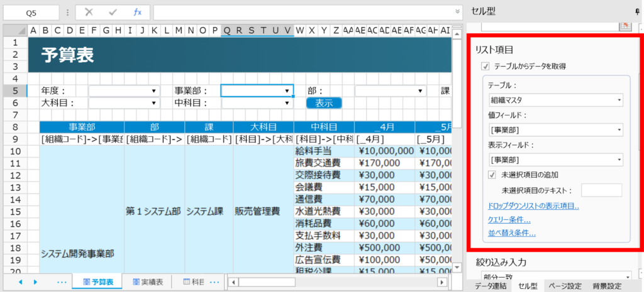The height and width of the screenshot is (292, 644).
Task: Select the [_4月] binding cell in row 9
Action: 385,139
